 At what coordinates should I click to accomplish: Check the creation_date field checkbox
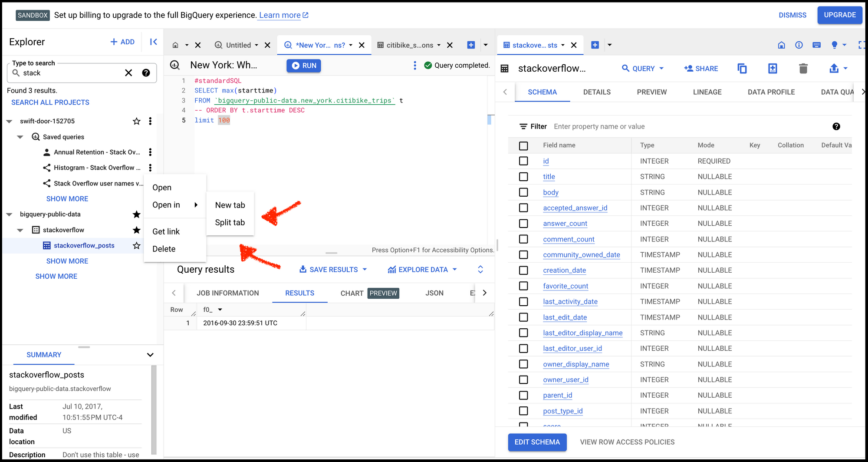click(x=523, y=271)
